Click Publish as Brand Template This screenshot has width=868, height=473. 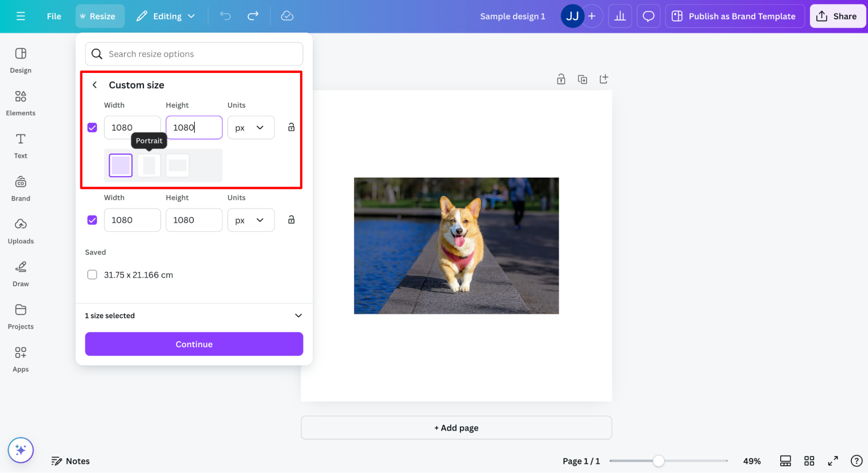[x=735, y=16]
